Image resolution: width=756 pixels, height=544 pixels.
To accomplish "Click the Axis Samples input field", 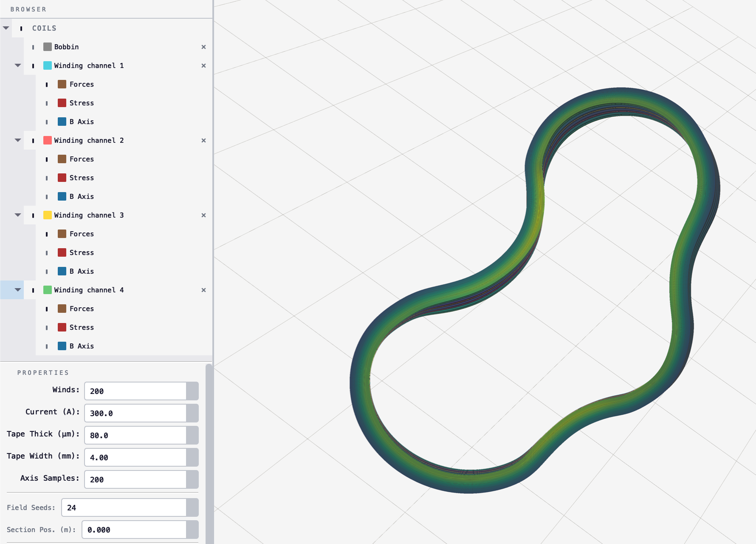I will click(135, 479).
